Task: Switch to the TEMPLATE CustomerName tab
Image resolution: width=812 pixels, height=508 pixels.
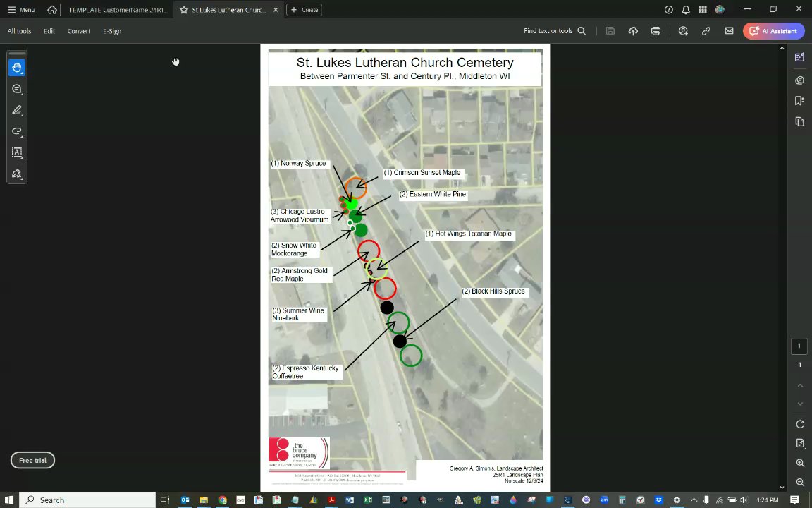Action: point(118,10)
